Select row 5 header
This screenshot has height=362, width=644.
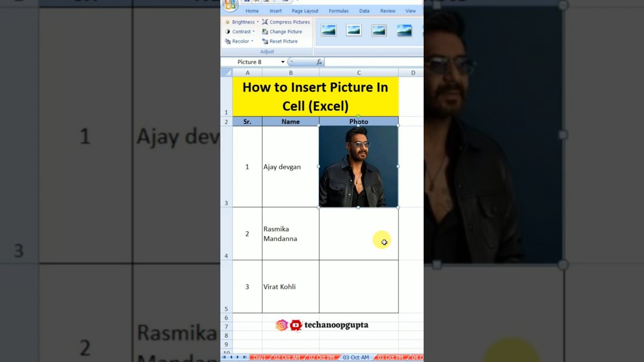pyautogui.click(x=226, y=287)
